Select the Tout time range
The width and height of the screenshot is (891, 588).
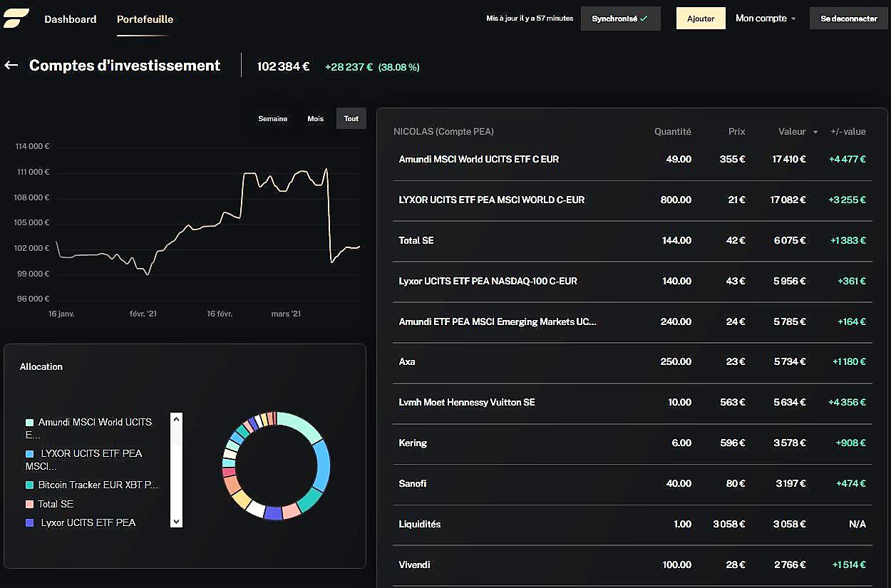pyautogui.click(x=351, y=118)
